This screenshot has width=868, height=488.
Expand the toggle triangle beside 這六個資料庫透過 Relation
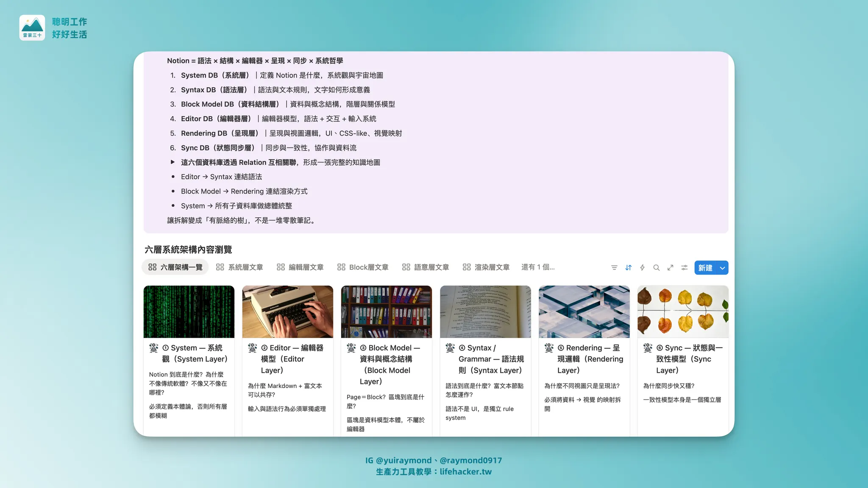tap(172, 162)
